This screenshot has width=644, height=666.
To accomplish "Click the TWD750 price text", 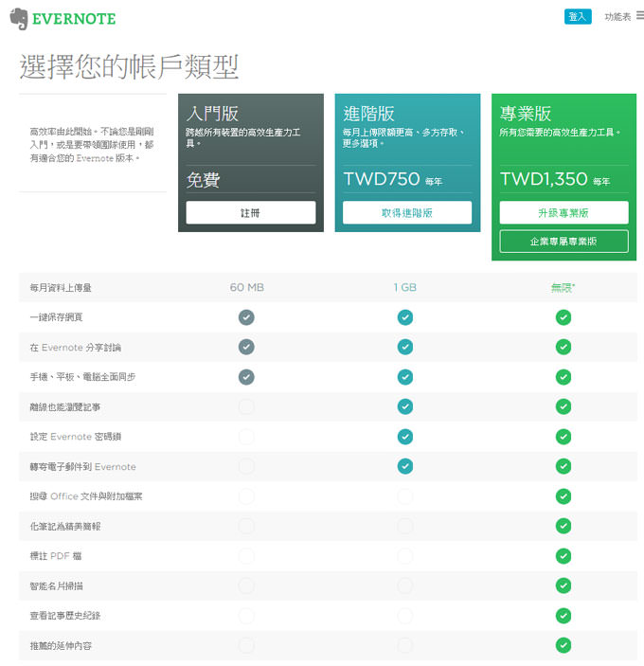I will click(382, 179).
